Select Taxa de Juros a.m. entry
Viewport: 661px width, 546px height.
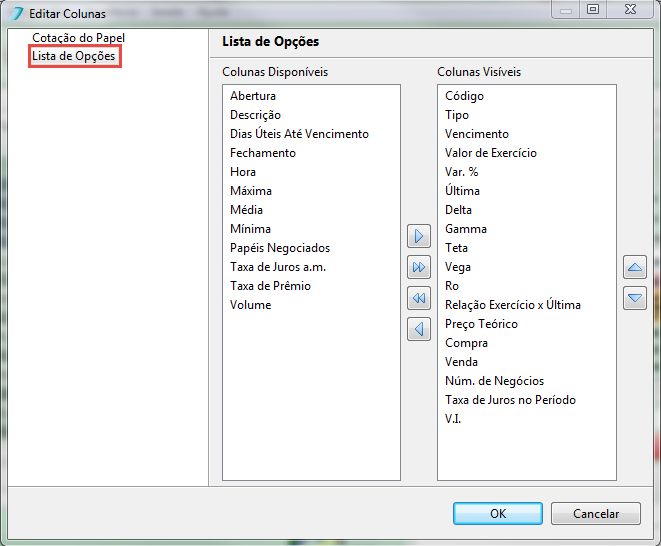pyautogui.click(x=278, y=267)
